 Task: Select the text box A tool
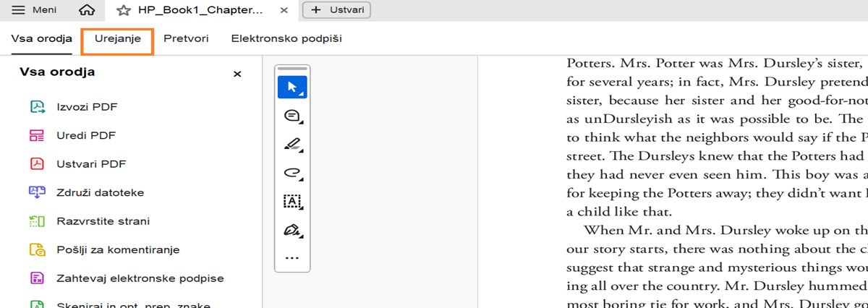[292, 201]
